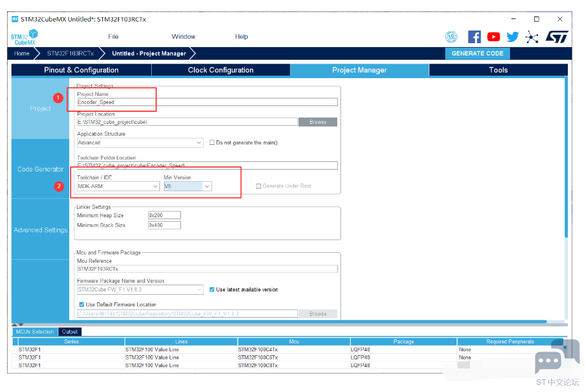Click the ST community network icon
This screenshot has width=585, height=392.
pyautogui.click(x=532, y=37)
